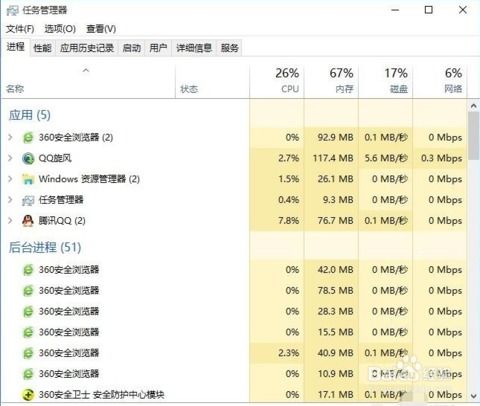
Task: Switch to the 性能 tab
Action: [x=43, y=48]
